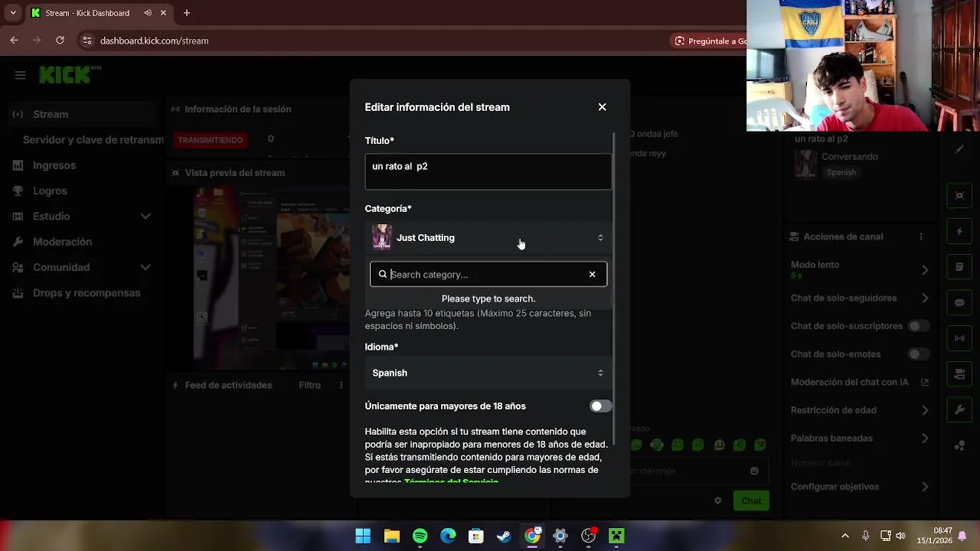Clear the Search category field
Viewport: 980px width, 551px height.
tap(592, 274)
